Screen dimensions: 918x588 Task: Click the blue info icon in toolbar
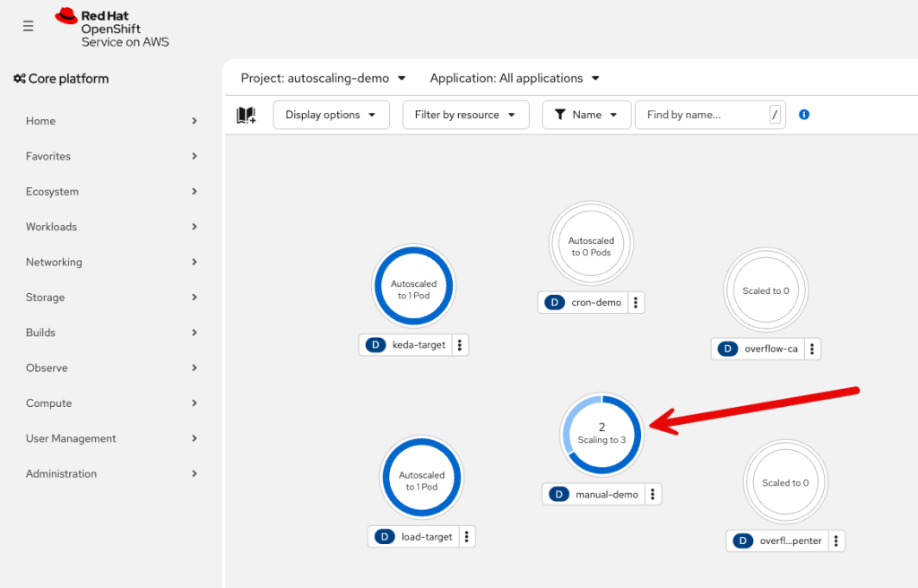pos(804,115)
